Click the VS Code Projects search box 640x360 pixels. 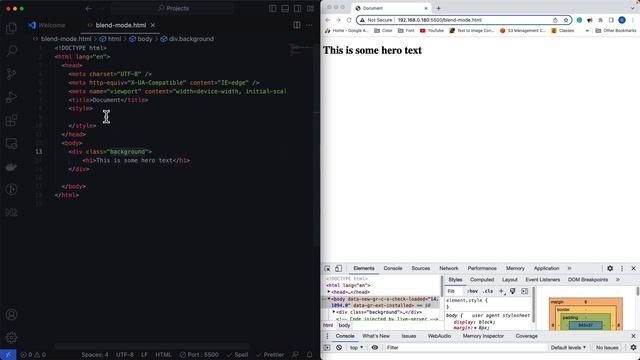[172, 9]
